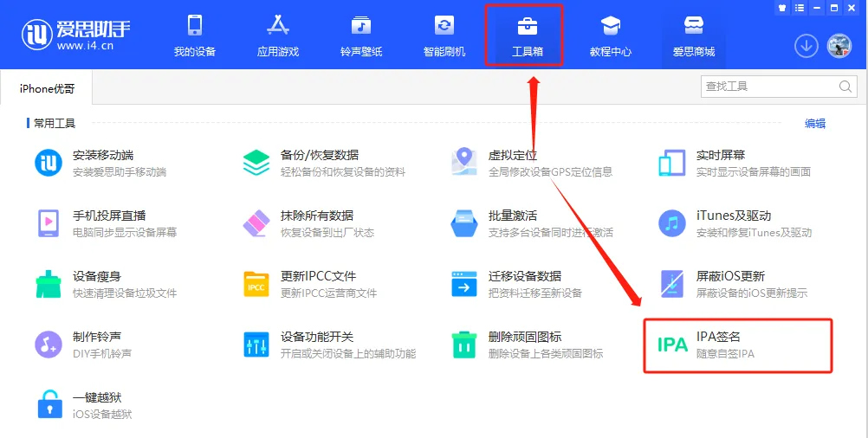Click the 实时屏幕 devices icon
Viewport: 868px width, 438px height.
[x=672, y=163]
